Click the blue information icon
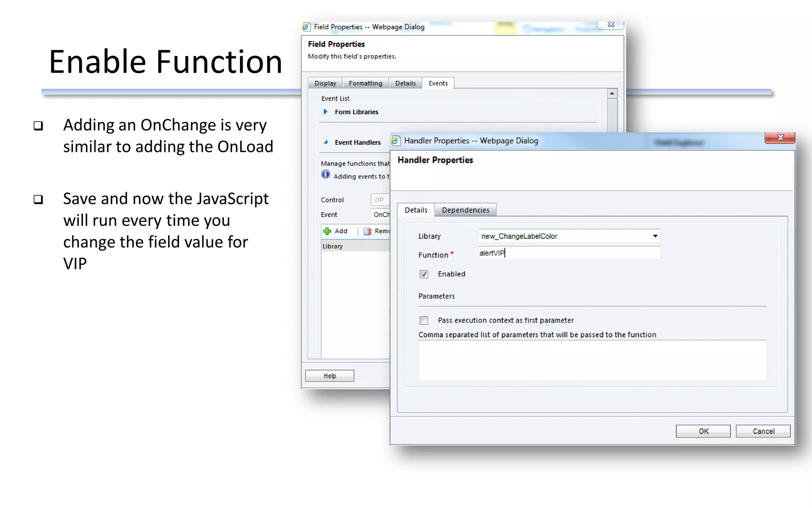The image size is (812, 508). pos(326,175)
